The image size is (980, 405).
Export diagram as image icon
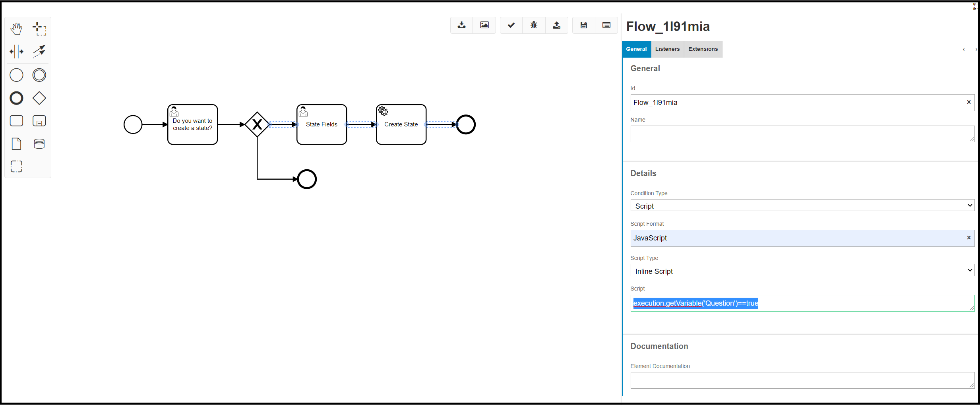pos(484,25)
